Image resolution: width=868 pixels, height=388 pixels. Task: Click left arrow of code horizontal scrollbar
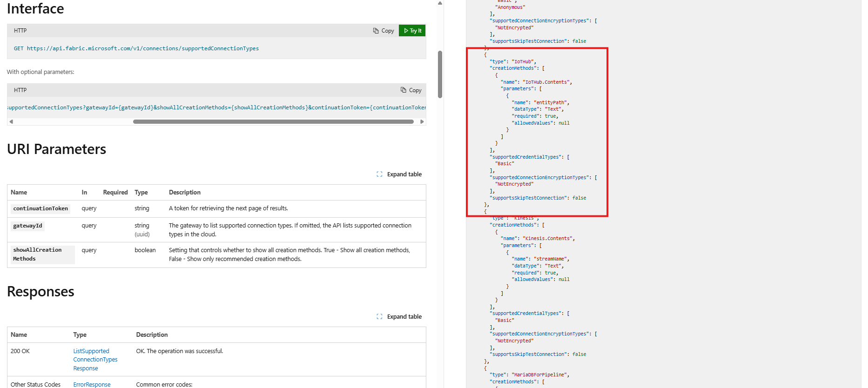(x=11, y=122)
